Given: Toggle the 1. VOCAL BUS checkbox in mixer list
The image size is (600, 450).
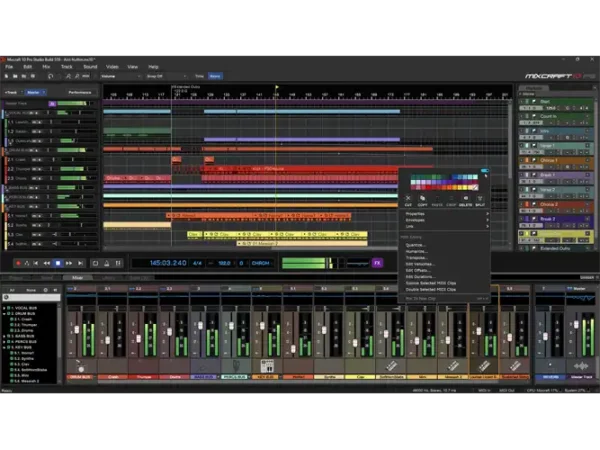Looking at the screenshot, I should [x=8, y=308].
